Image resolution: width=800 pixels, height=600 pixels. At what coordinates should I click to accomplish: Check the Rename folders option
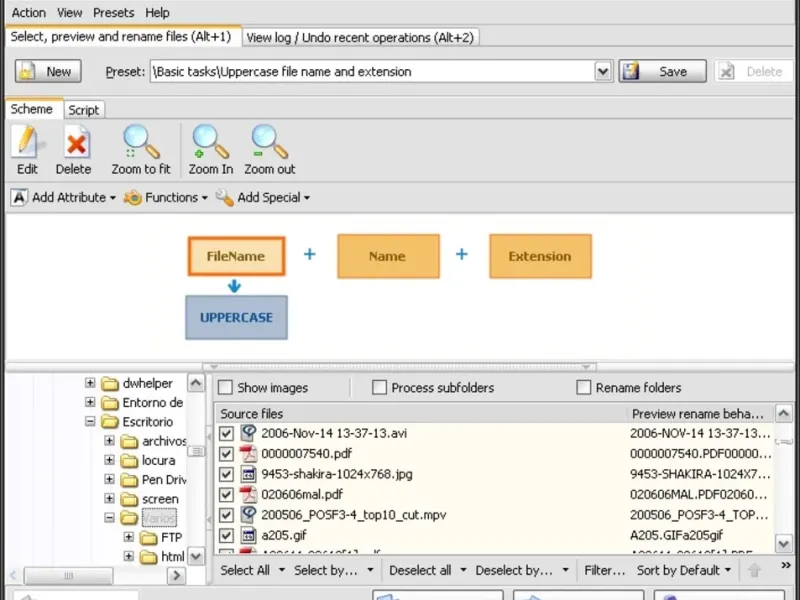pos(584,388)
